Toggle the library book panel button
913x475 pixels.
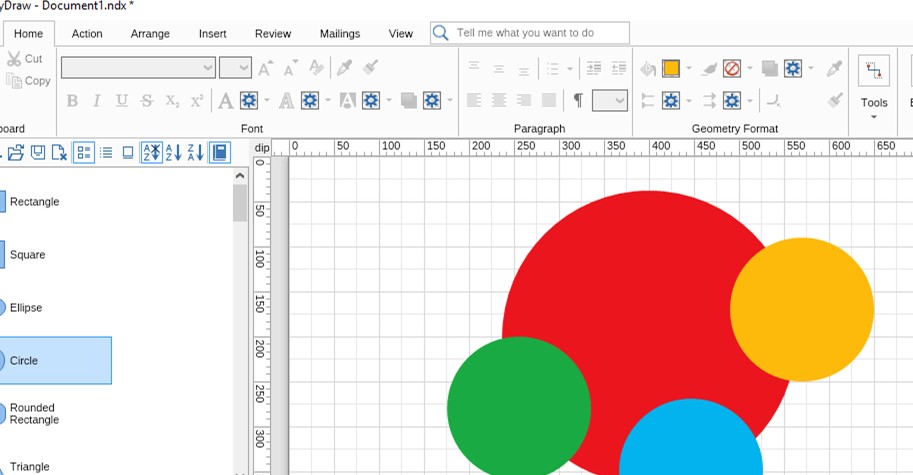220,153
